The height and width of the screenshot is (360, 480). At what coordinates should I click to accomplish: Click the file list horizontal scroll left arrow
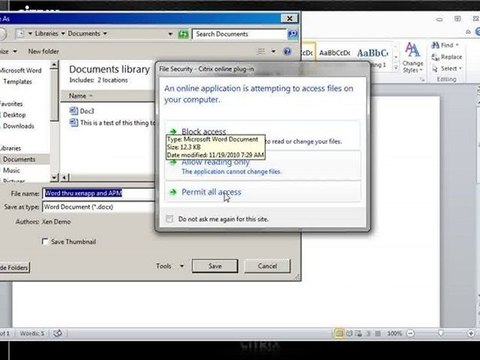pos(65,178)
